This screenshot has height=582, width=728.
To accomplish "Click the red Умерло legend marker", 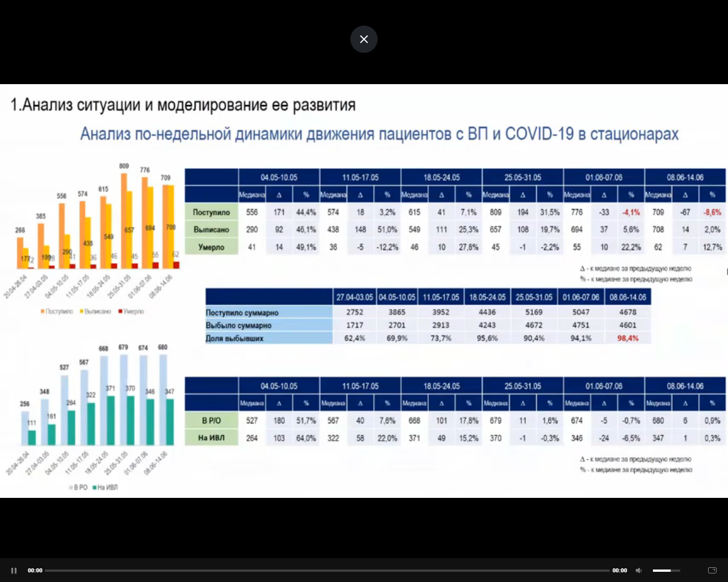I will click(x=120, y=311).
